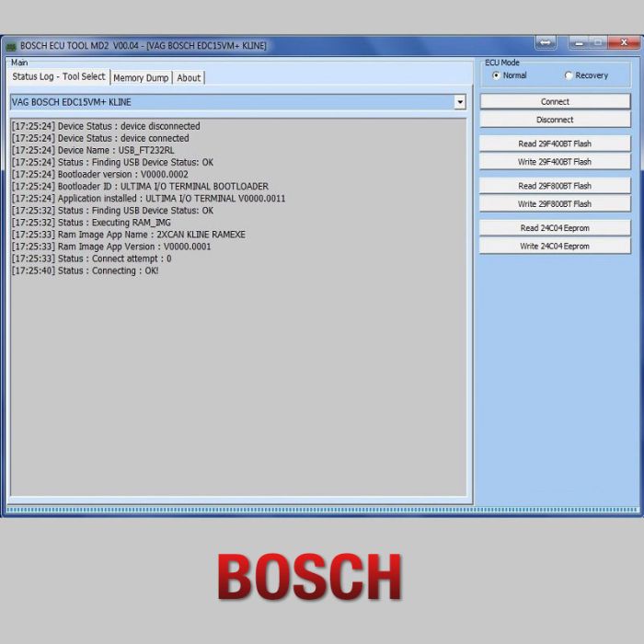644x644 pixels.
Task: Click log line 'Bootloader ID : ULTIMA I/O TERMINAL BOOTLOADER'
Action: 140,187
